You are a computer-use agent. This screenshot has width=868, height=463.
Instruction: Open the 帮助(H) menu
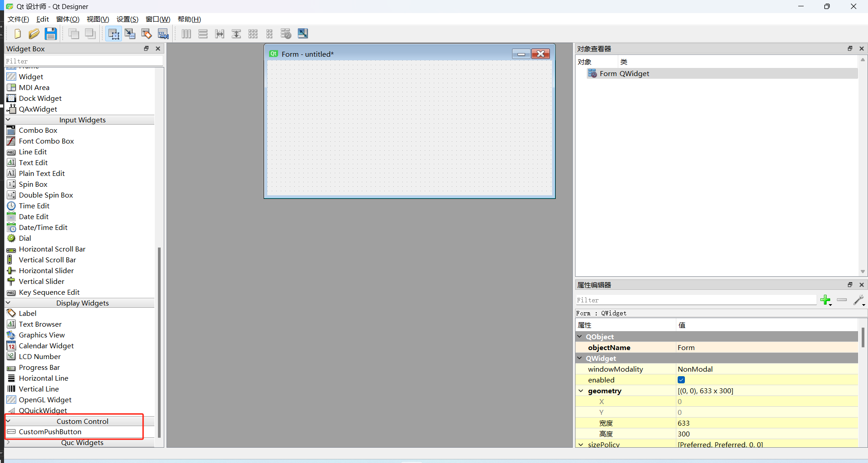tap(189, 19)
